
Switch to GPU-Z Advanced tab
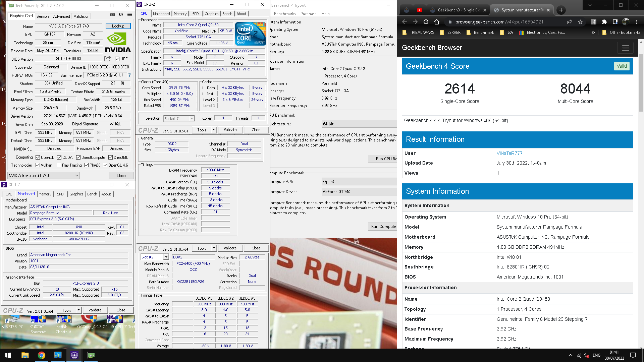click(x=62, y=16)
